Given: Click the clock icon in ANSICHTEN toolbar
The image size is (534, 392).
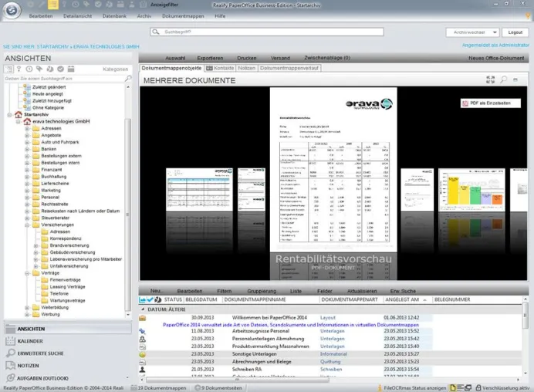Looking at the screenshot, I should point(29,69).
